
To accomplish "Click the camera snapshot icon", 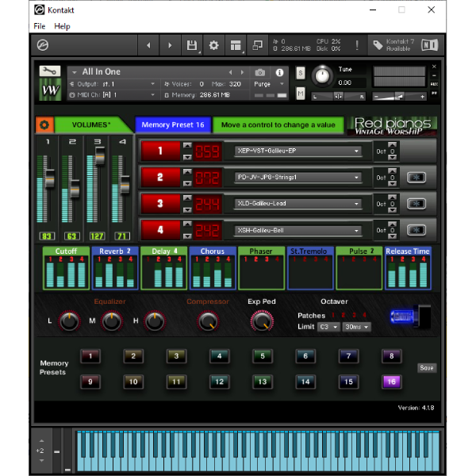I will tap(260, 72).
